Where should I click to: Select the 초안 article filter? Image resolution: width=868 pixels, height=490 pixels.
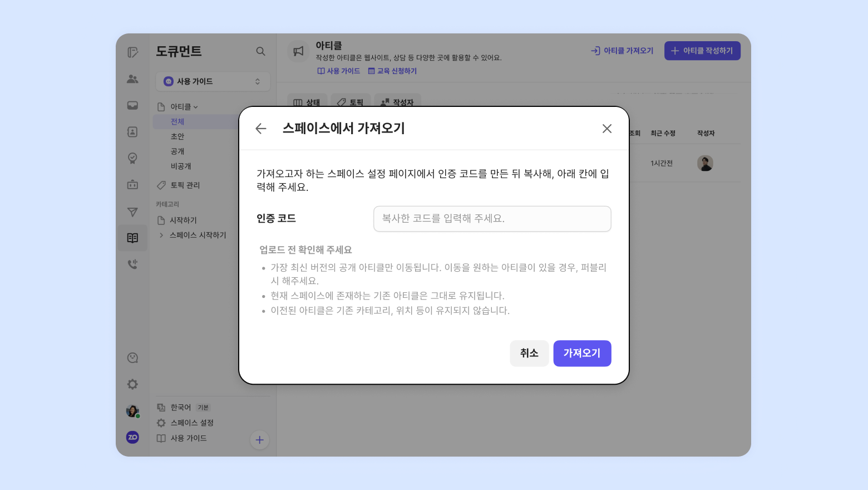point(177,136)
